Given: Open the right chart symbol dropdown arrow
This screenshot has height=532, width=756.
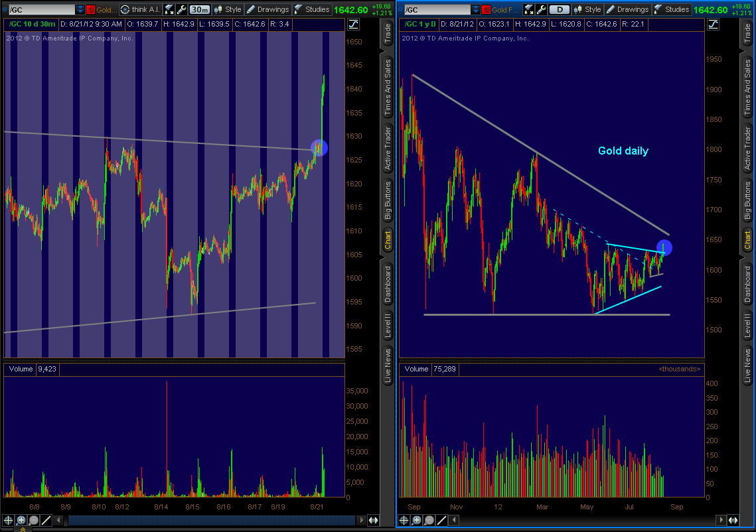Looking at the screenshot, I should tap(475, 9).
